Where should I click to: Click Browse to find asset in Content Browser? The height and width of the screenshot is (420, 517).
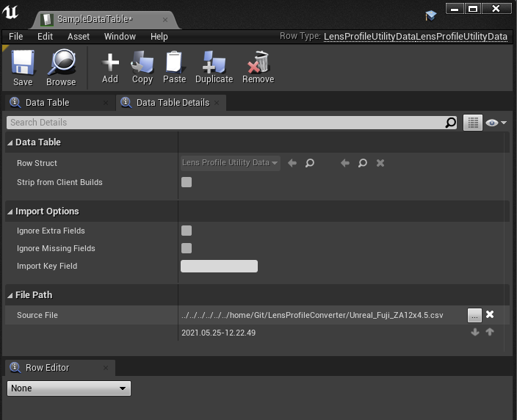click(61, 68)
